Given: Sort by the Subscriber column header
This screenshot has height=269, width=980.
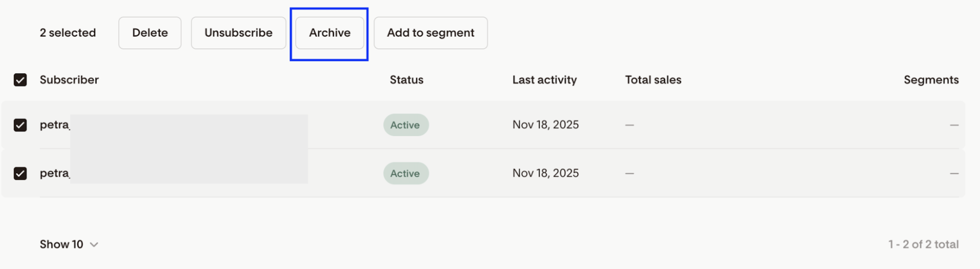Looking at the screenshot, I should click(69, 80).
